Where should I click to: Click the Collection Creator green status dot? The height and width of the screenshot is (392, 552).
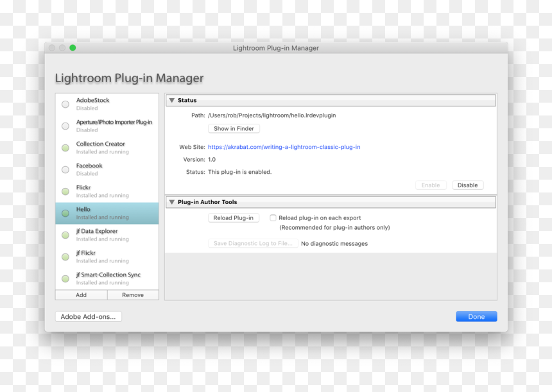pos(65,148)
